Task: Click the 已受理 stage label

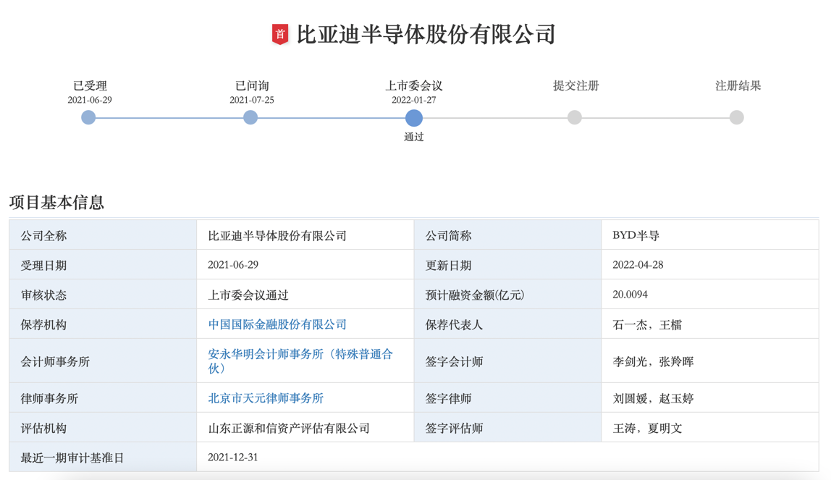Action: 90,85
